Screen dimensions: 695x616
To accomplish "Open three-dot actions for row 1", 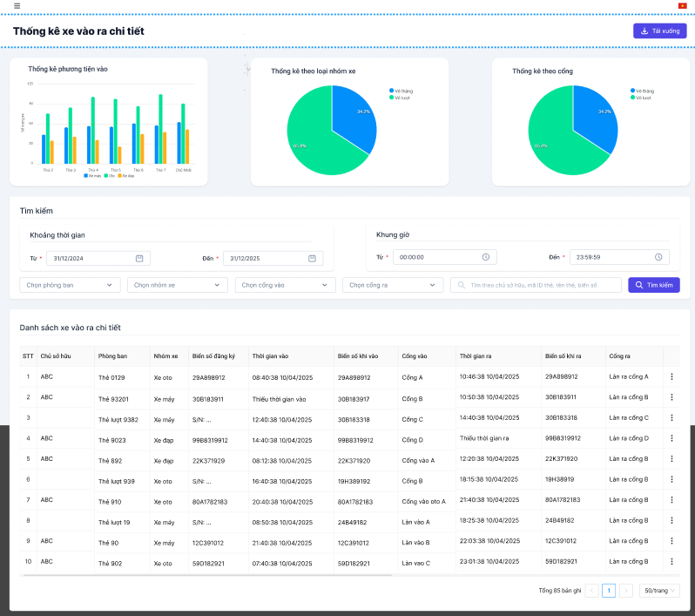I will [672, 376].
